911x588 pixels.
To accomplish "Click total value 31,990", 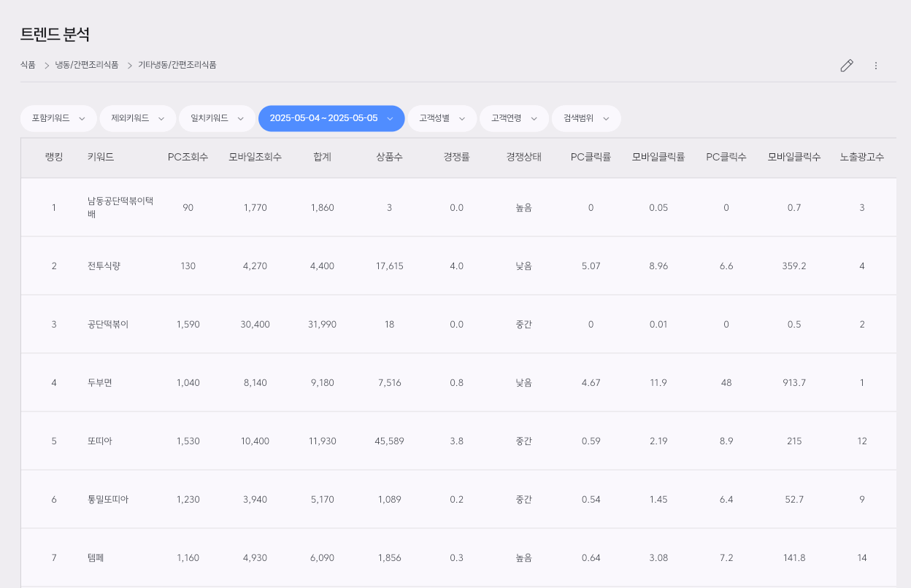I will (323, 325).
